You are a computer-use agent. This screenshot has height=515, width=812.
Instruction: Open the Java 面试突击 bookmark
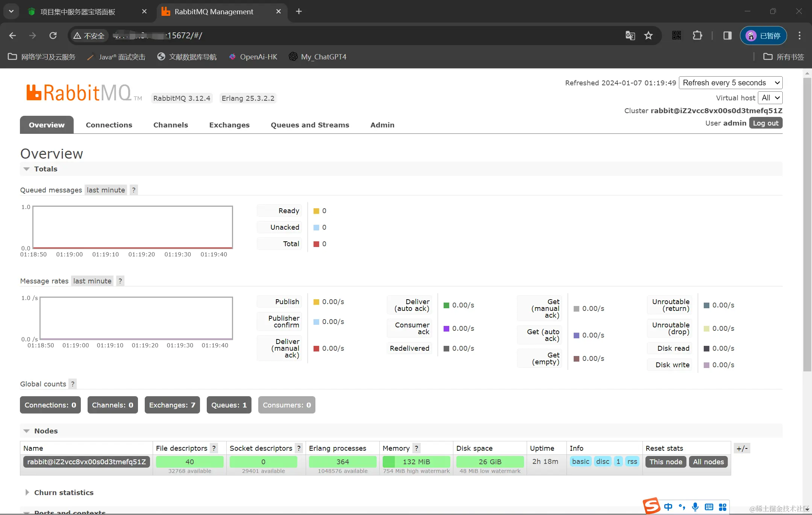click(x=116, y=57)
